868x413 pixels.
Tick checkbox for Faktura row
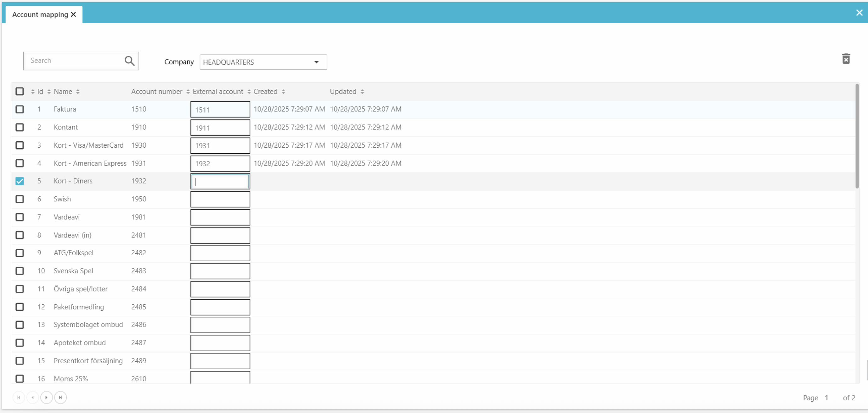coord(20,109)
